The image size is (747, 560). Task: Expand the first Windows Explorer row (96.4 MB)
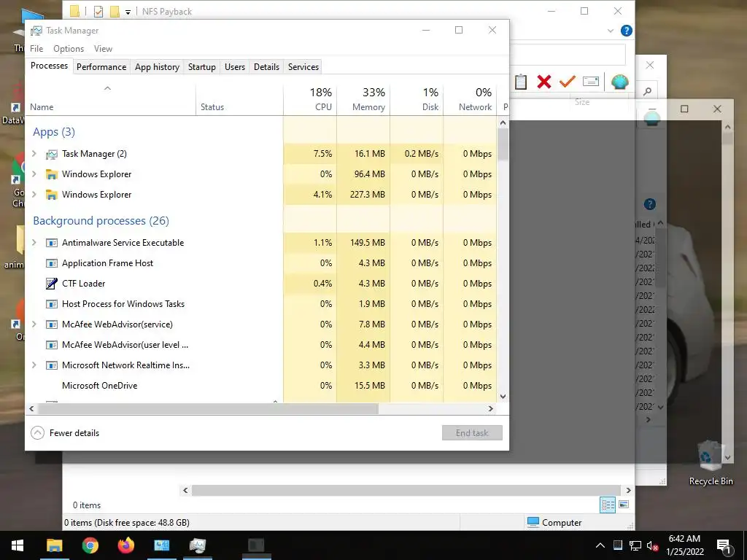tap(34, 174)
